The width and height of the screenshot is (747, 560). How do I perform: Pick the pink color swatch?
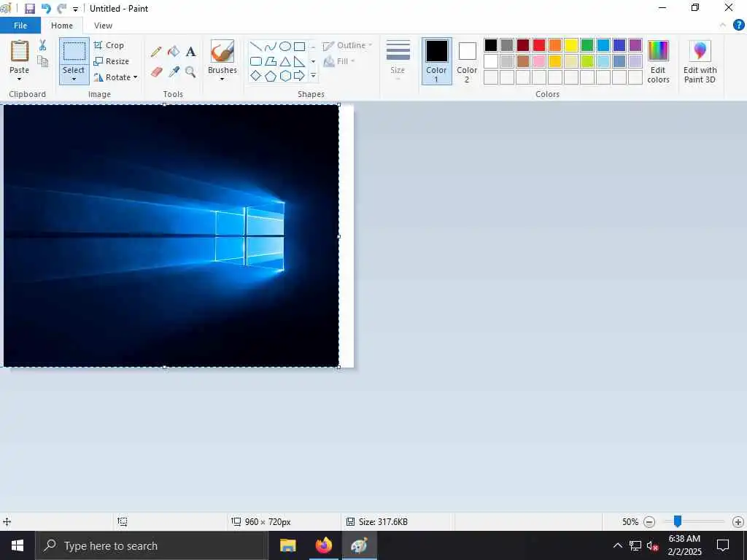(x=539, y=61)
